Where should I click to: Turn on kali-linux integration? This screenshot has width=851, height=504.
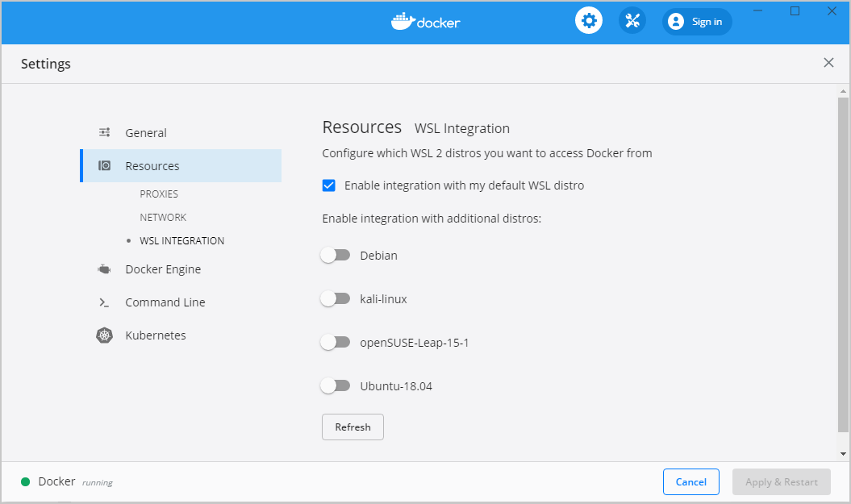click(x=336, y=298)
